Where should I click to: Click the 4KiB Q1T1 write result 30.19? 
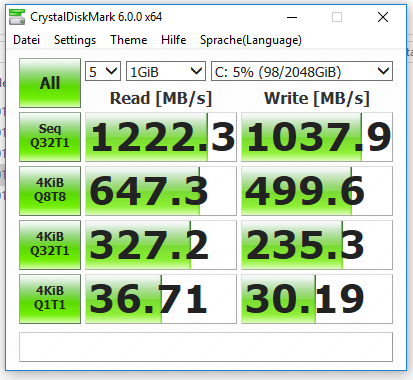[x=317, y=299]
